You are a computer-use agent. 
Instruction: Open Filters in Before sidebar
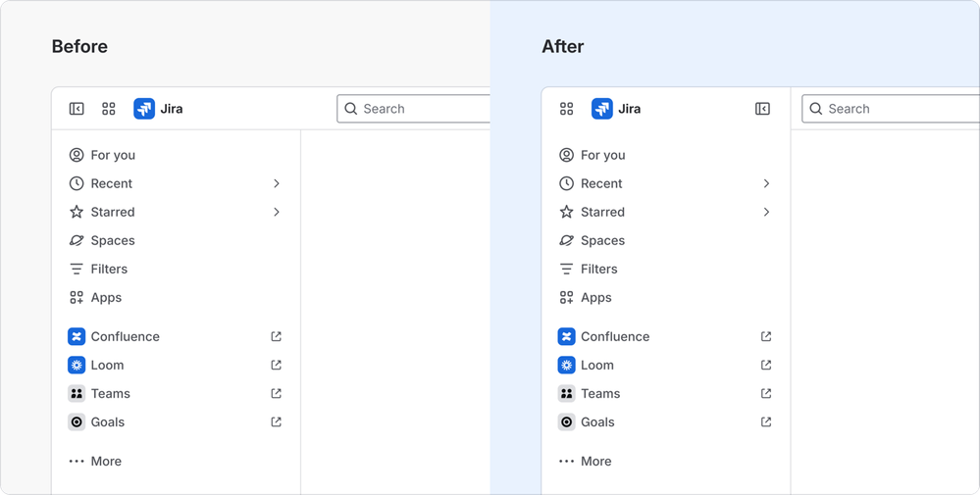(x=109, y=269)
